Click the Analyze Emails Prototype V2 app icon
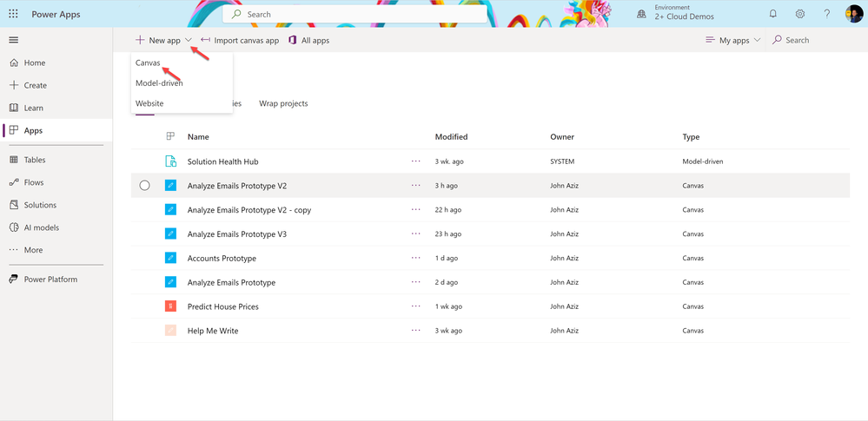The image size is (868, 421). 170,186
